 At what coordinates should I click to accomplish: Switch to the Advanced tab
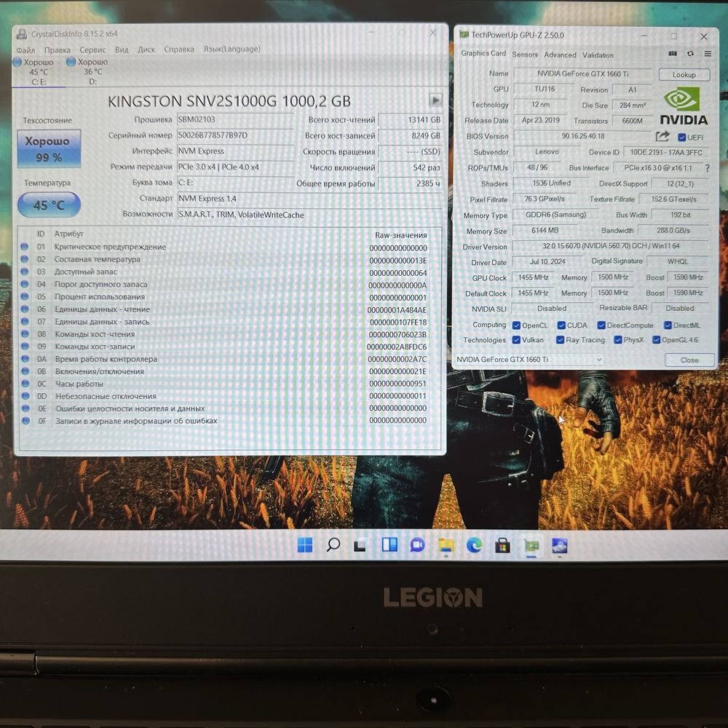560,55
